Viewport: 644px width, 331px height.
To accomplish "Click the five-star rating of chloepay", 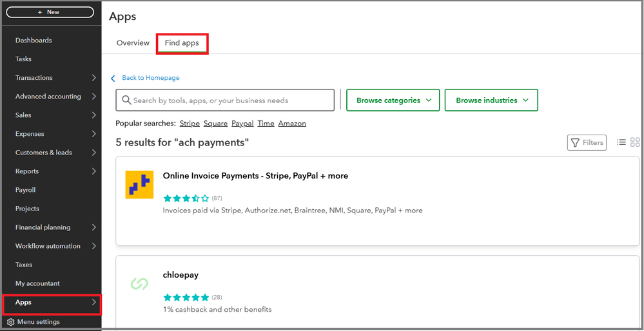I will tap(186, 298).
